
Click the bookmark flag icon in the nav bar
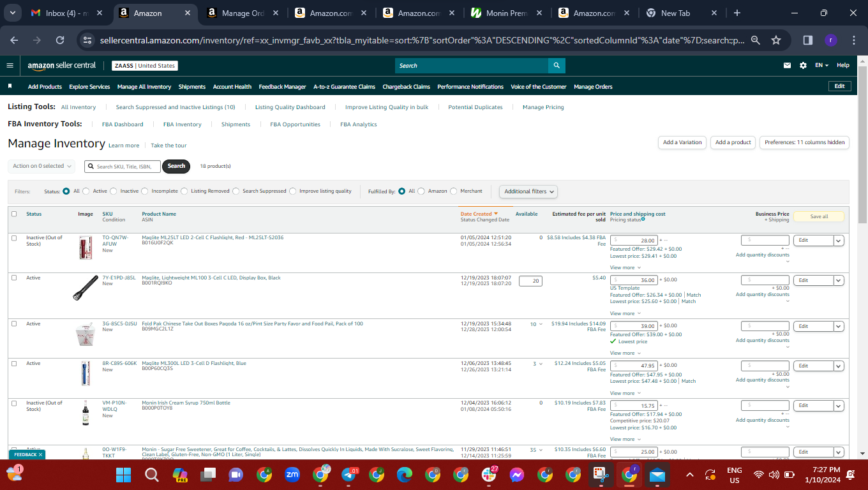[x=10, y=86]
